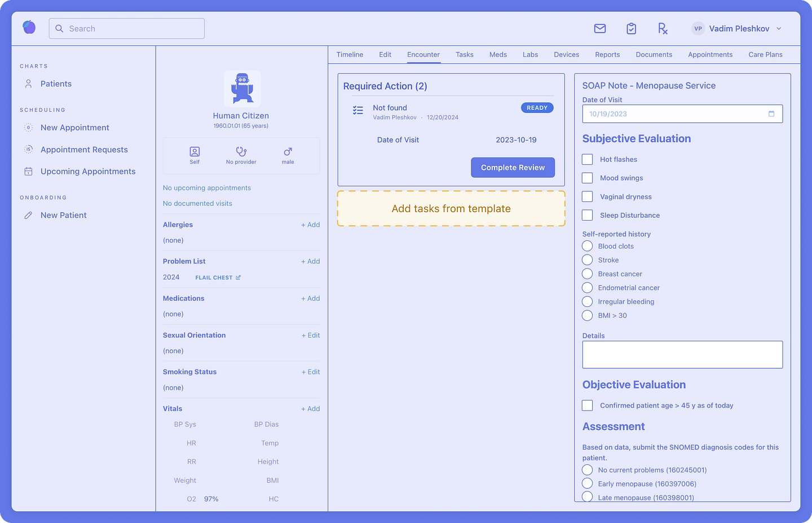The image size is (812, 523).
Task: Open the clipboard tasks icon
Action: pos(632,29)
